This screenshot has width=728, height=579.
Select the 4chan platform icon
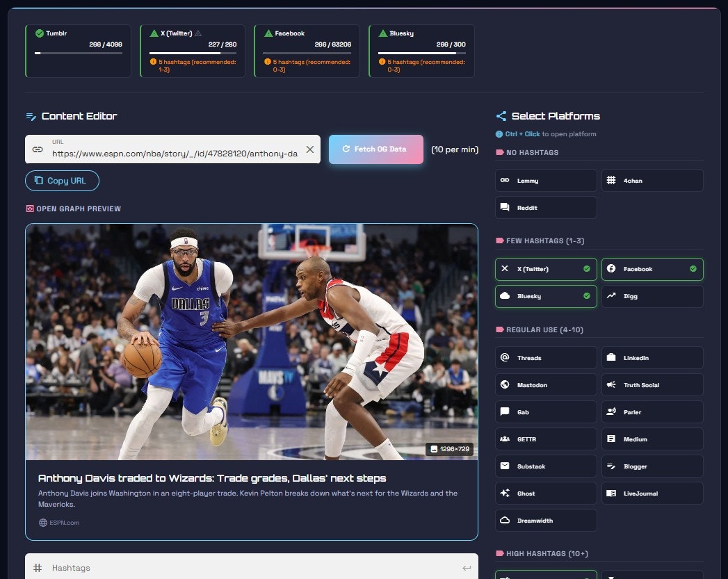(611, 180)
